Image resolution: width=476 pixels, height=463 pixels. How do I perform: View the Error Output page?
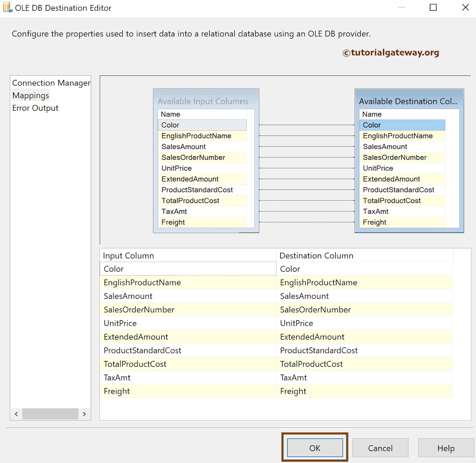coord(35,108)
